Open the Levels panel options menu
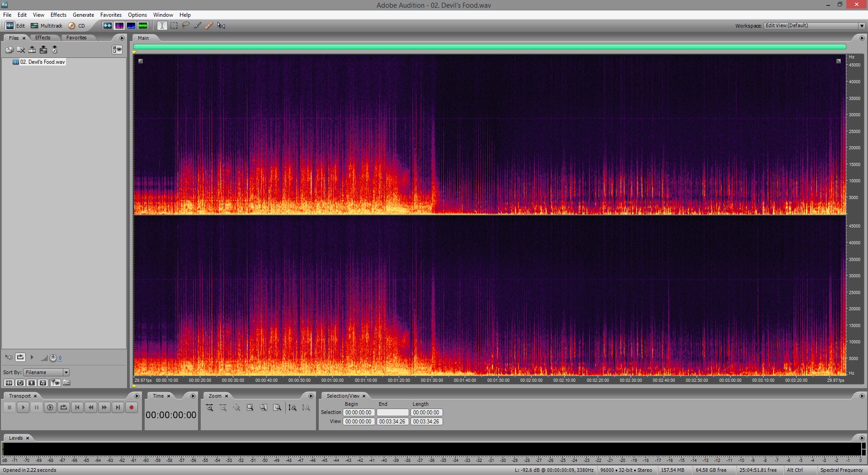This screenshot has height=475, width=868. point(861,438)
